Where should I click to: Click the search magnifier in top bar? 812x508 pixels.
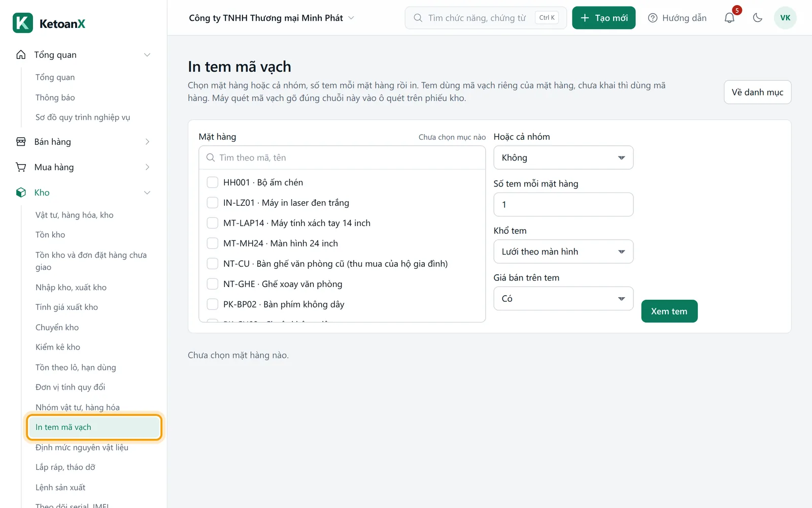(x=418, y=18)
